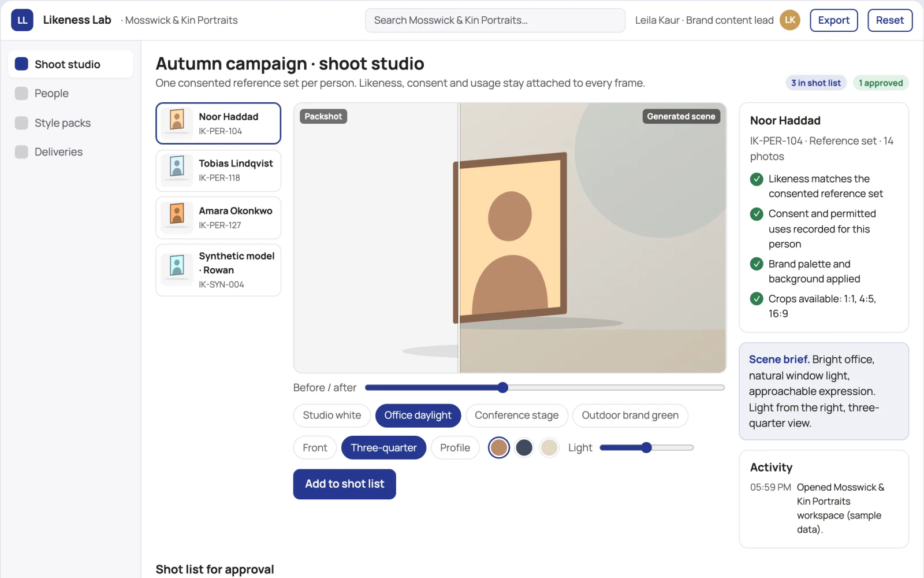Open the LK user avatar
The width and height of the screenshot is (924, 578).
pyautogui.click(x=789, y=20)
